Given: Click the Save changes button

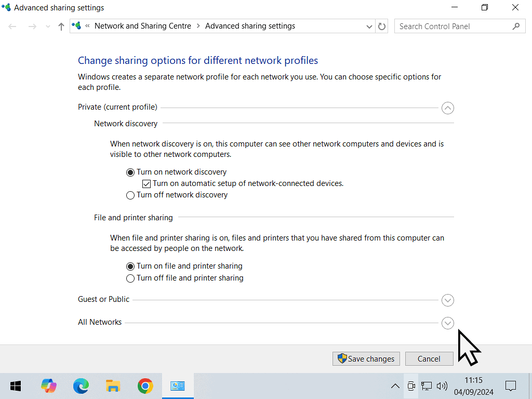Looking at the screenshot, I should click(366, 358).
